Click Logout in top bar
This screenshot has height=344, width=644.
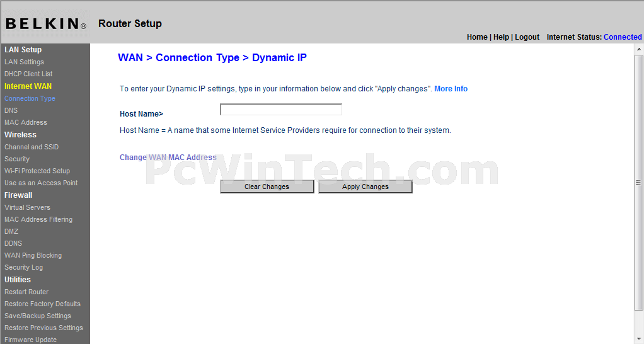point(527,37)
